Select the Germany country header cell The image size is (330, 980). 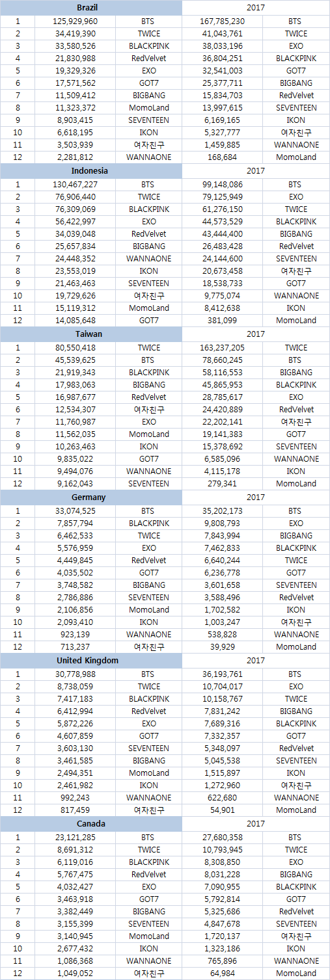point(92,498)
